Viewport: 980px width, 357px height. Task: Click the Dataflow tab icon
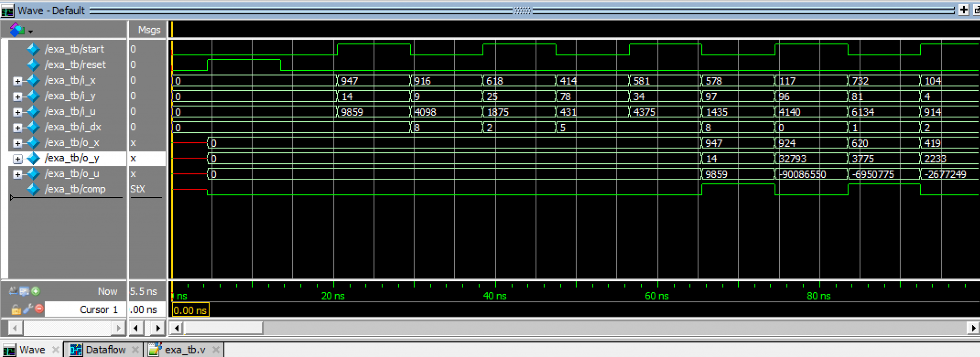pyautogui.click(x=76, y=350)
